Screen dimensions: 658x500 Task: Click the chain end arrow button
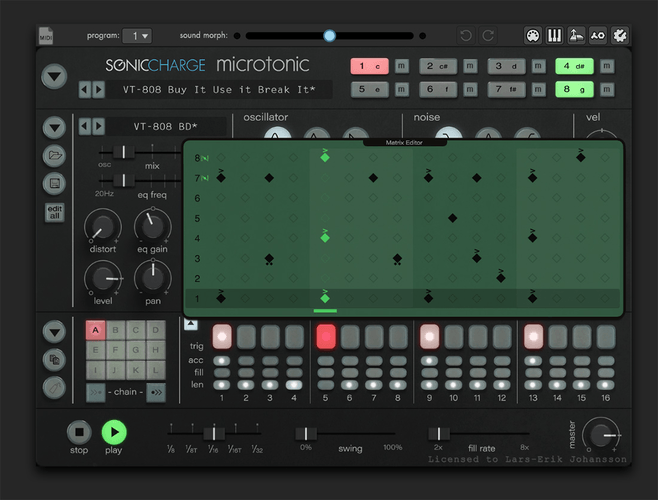[156, 392]
